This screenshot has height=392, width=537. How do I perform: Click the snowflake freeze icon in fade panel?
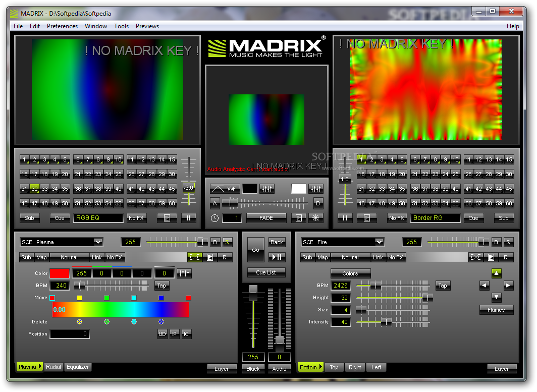tap(316, 218)
